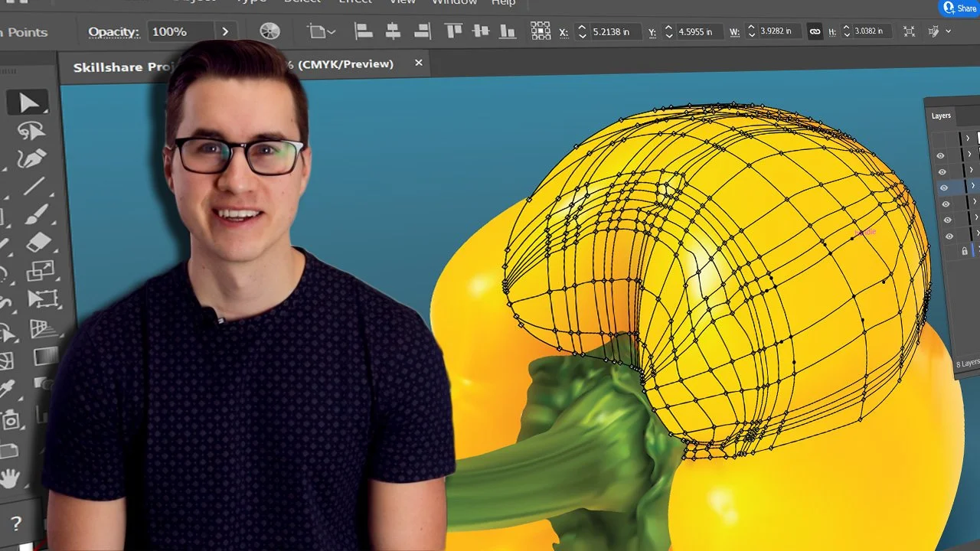Click the Share button
The image size is (980, 551).
[x=959, y=8]
